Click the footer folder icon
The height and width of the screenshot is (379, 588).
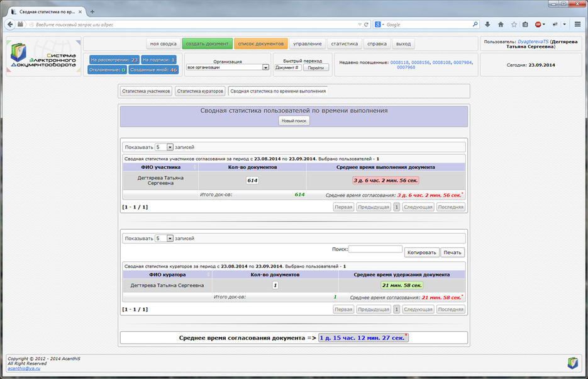click(x=572, y=363)
